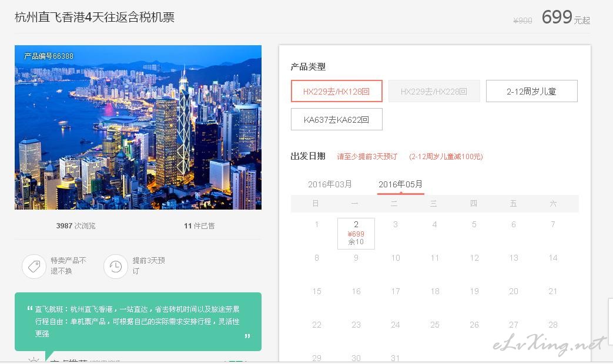Viewport: 613px width, 364px height.
Task: Click date 1 in the May calendar
Action: tap(317, 224)
